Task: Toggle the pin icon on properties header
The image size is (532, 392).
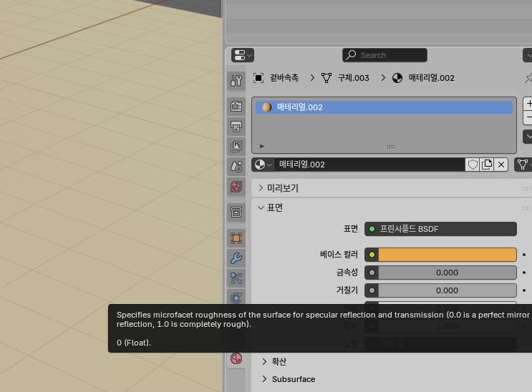Action: tap(528, 79)
